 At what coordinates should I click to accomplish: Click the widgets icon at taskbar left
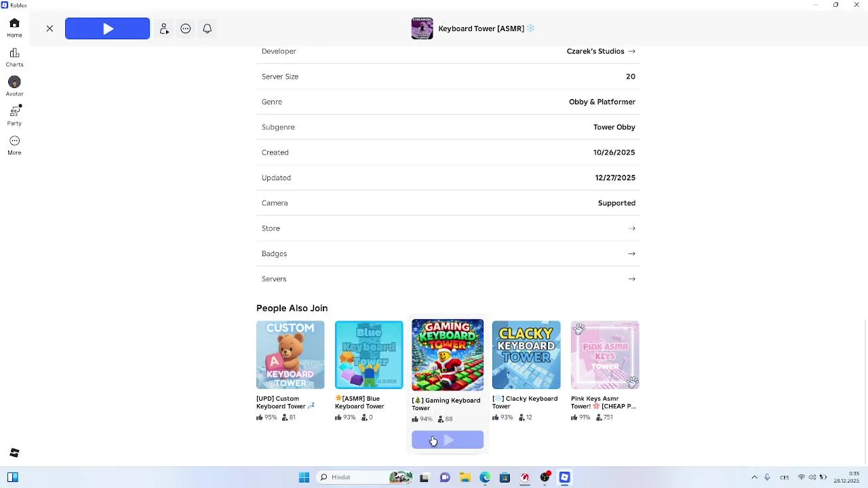pos(12,477)
